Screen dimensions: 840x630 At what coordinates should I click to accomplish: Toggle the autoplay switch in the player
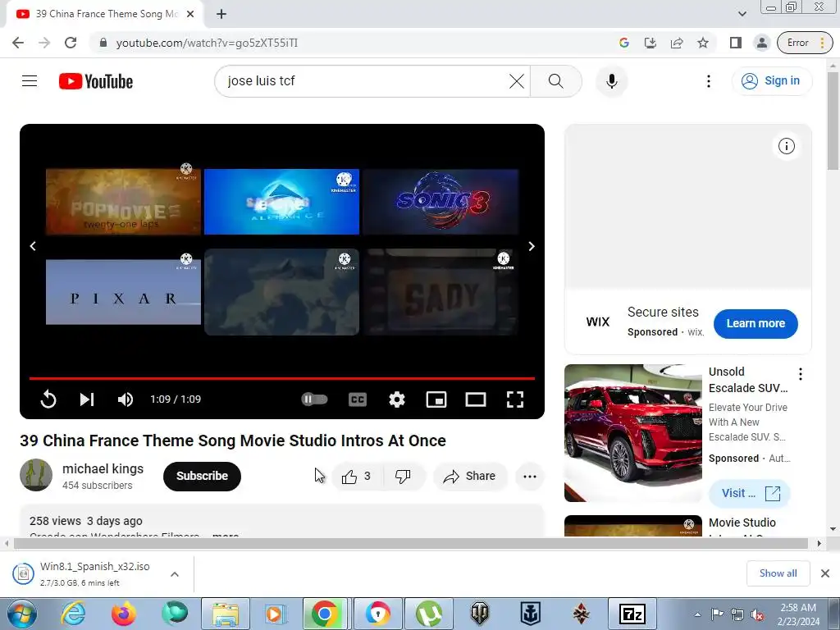pos(314,399)
